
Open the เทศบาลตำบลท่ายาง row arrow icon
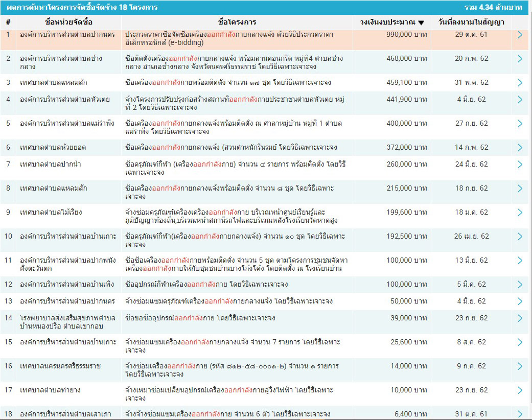click(x=520, y=390)
